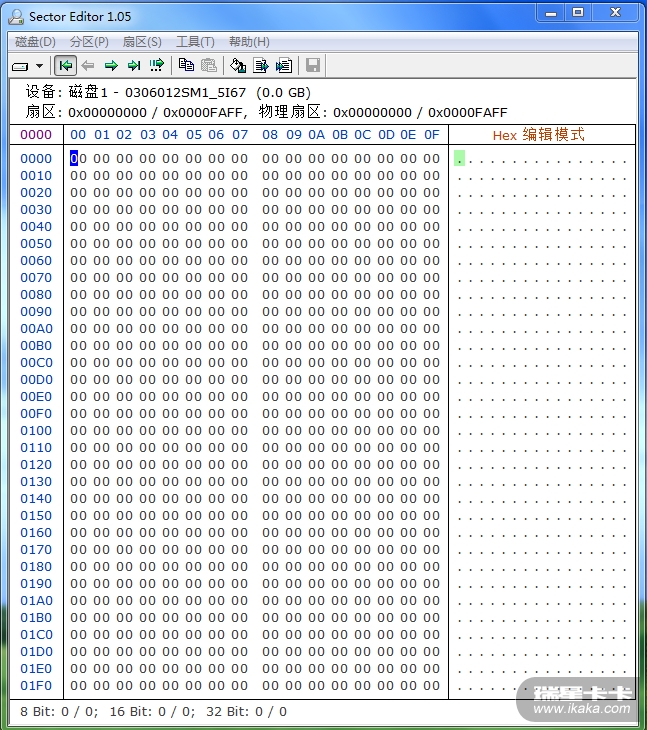The height and width of the screenshot is (730, 647).
Task: Click column header 0A
Action: [316, 135]
